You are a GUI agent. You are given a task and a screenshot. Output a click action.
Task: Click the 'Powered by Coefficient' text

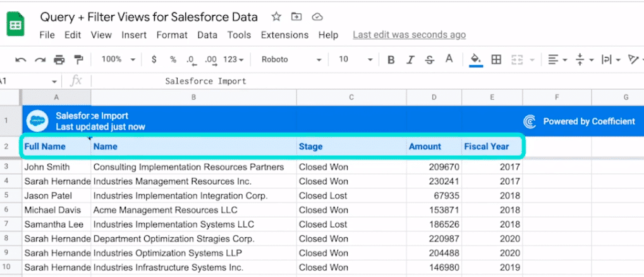pyautogui.click(x=589, y=121)
